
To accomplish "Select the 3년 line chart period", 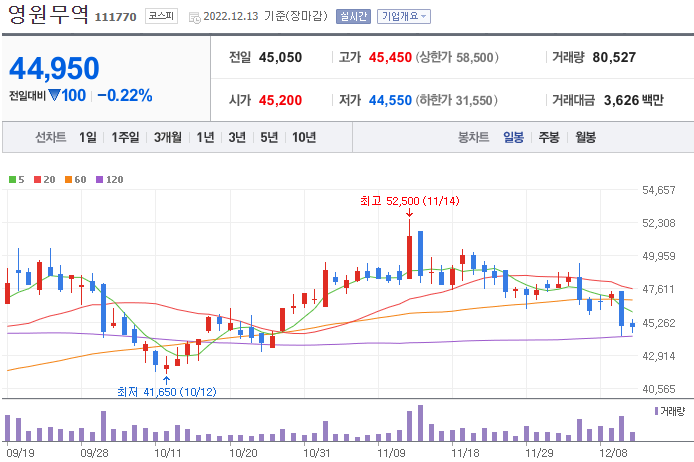I will 237,137.
